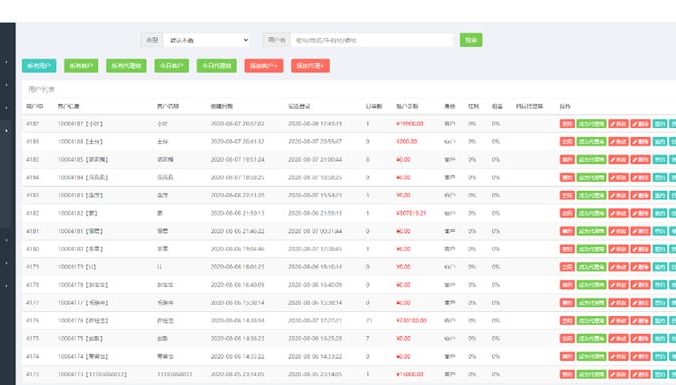676x385 pixels.
Task: Click the first teal action button in row 4178
Action: [x=660, y=285]
